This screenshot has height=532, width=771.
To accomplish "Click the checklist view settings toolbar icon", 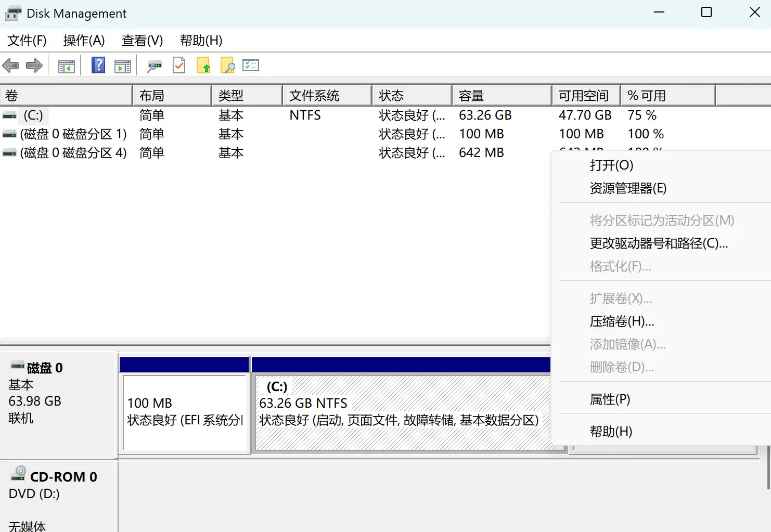I will (251, 66).
